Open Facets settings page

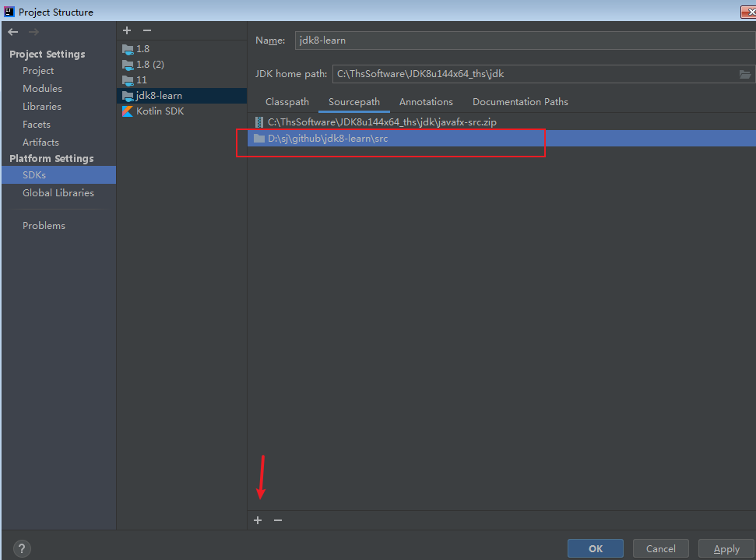36,125
